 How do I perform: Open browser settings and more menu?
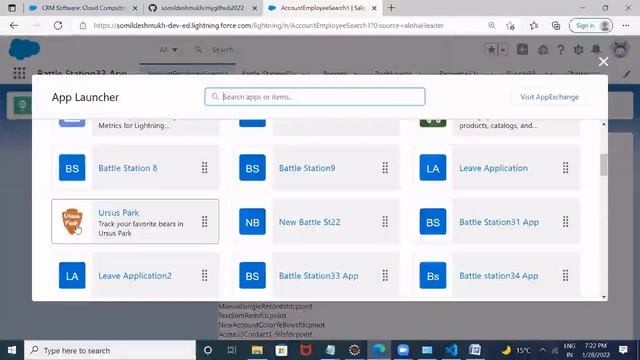[x=626, y=25]
